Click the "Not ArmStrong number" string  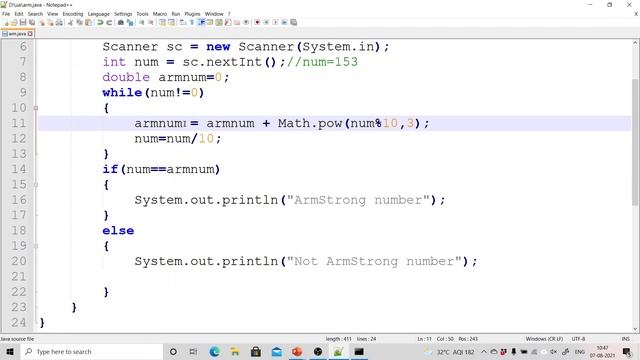tap(374, 261)
